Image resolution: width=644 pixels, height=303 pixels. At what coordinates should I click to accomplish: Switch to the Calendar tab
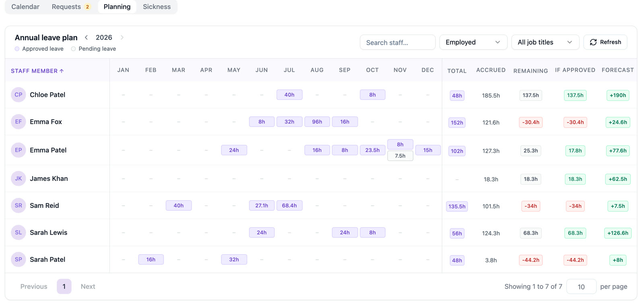pos(25,7)
